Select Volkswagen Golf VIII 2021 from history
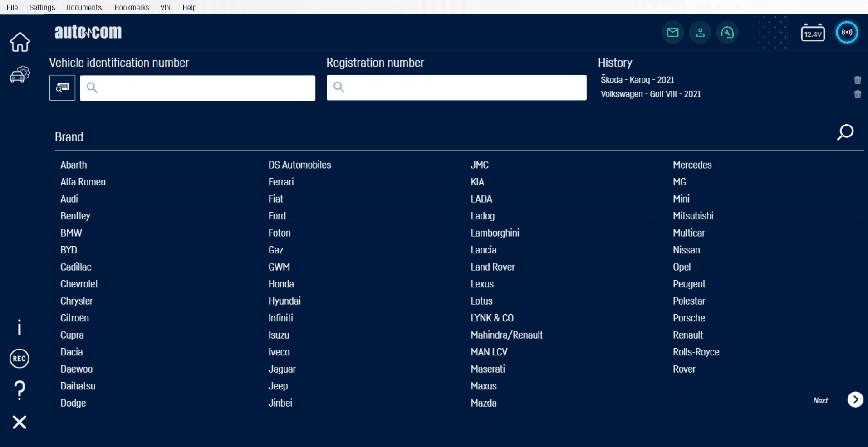This screenshot has width=868, height=447. click(x=650, y=94)
